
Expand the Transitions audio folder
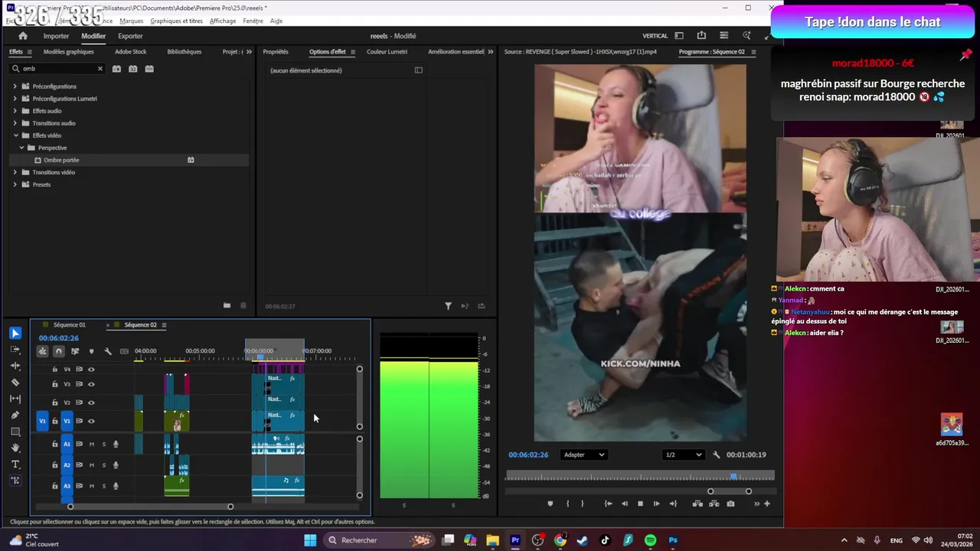click(x=15, y=123)
